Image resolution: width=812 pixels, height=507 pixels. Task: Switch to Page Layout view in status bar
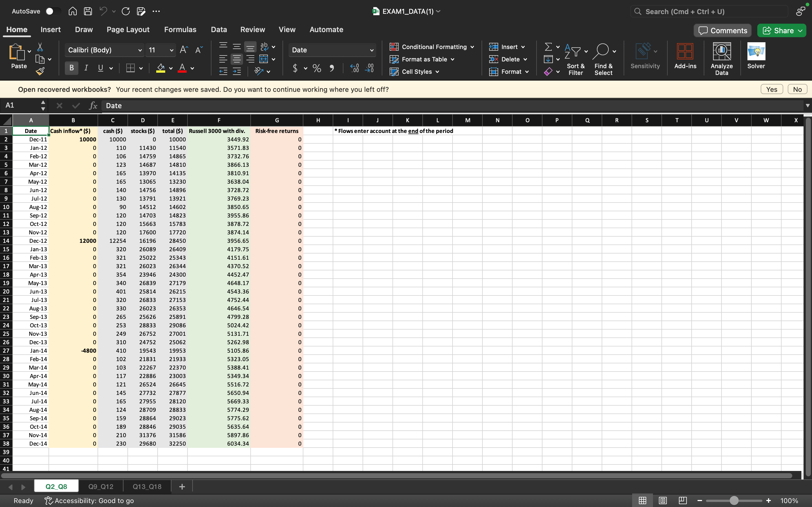tap(662, 501)
